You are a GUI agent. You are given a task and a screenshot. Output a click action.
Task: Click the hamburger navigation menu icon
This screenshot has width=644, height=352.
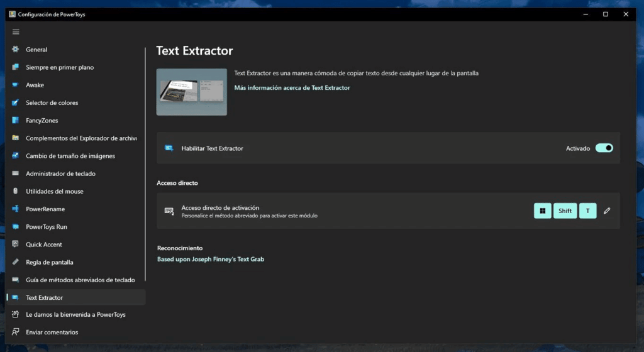[16, 32]
